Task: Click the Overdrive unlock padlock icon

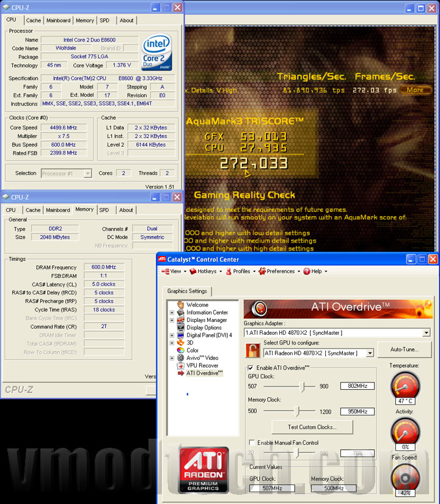Action: [252, 351]
